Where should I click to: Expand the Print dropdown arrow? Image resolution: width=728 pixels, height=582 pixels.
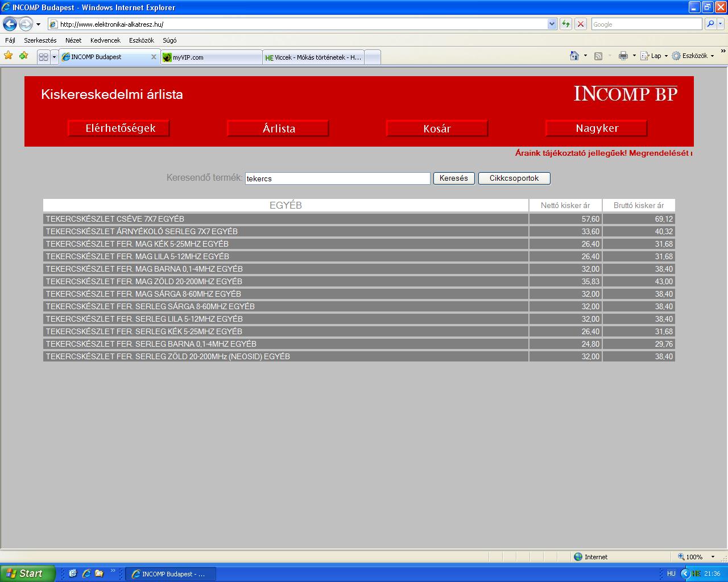pyautogui.click(x=634, y=56)
